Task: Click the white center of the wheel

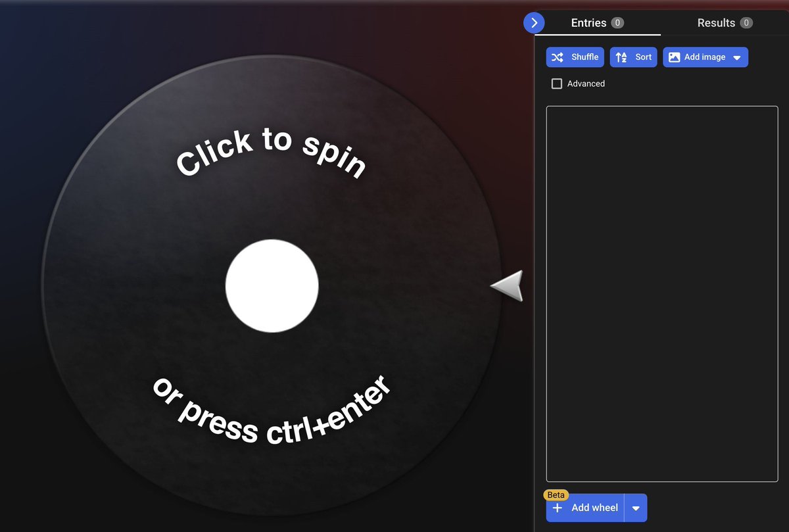Action: [x=272, y=285]
